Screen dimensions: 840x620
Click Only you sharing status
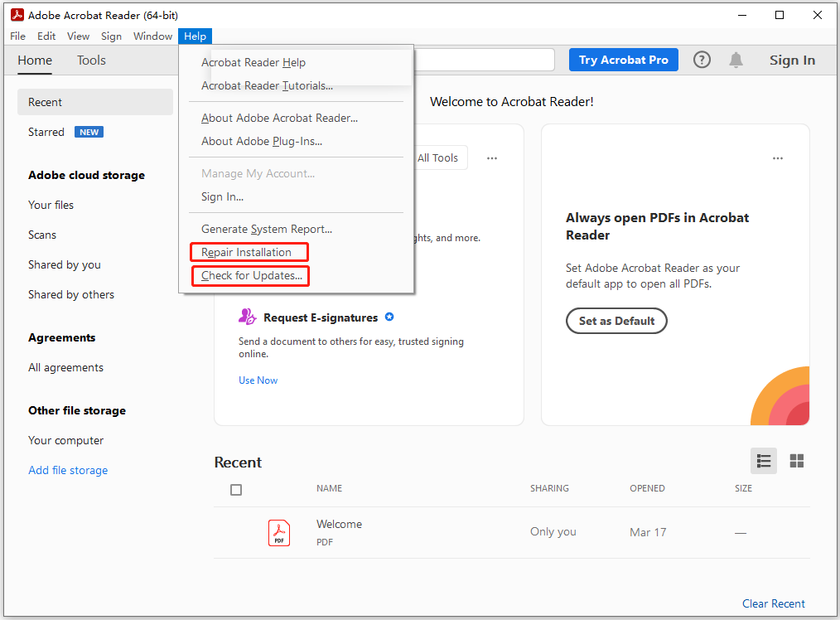[x=553, y=531]
